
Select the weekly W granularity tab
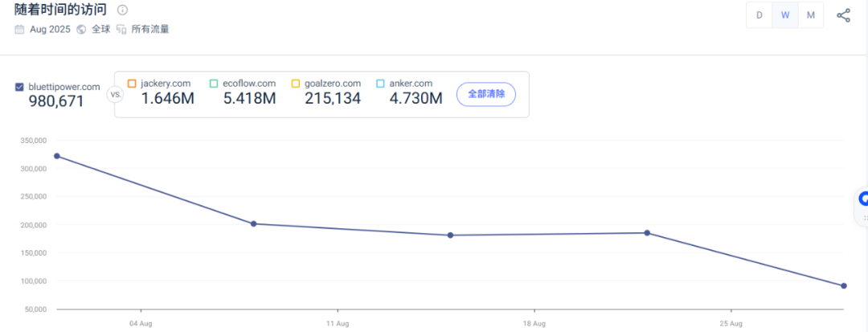click(x=785, y=15)
